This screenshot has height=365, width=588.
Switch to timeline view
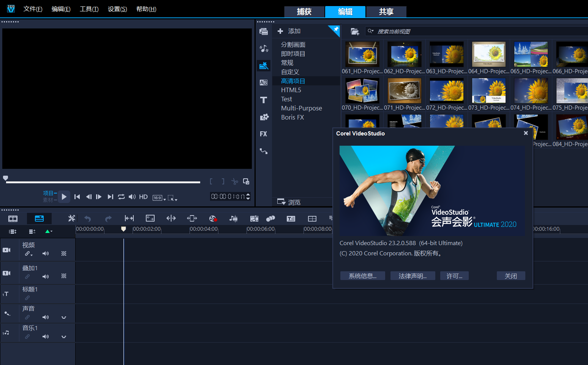coord(39,219)
